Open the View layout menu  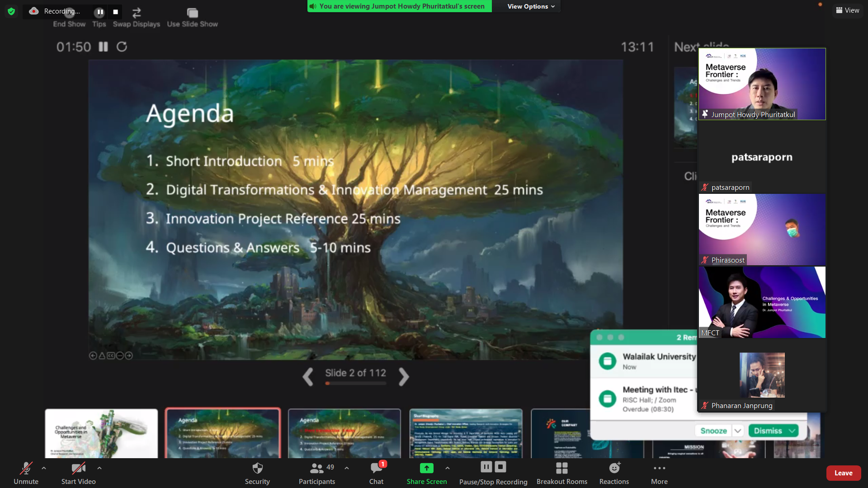[x=848, y=10]
